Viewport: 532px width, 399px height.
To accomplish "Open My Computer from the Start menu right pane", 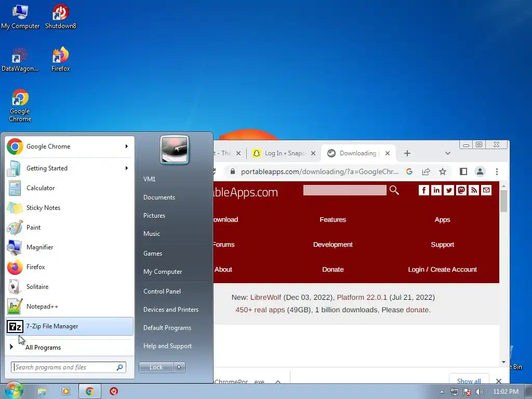I will pos(163,272).
